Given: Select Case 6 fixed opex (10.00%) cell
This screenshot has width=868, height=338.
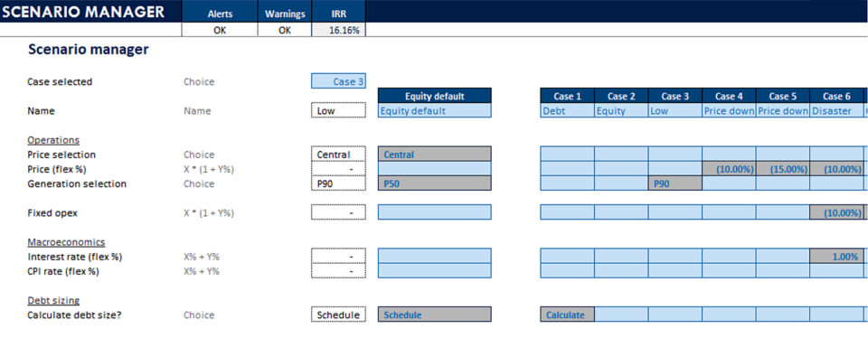Looking at the screenshot, I should pos(836,212).
